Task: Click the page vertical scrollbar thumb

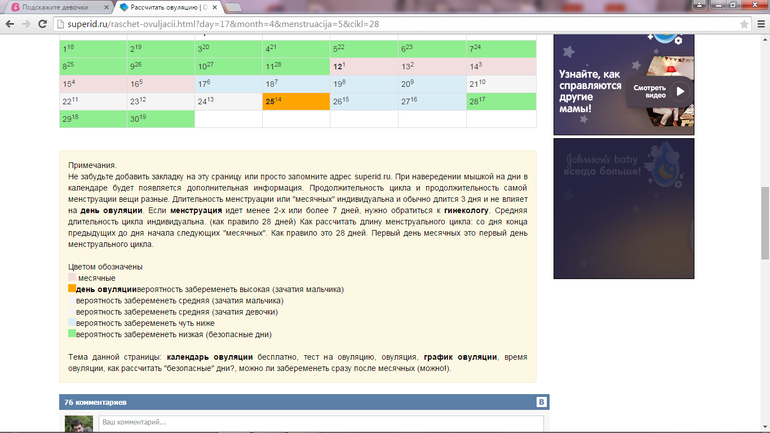Action: [765, 223]
